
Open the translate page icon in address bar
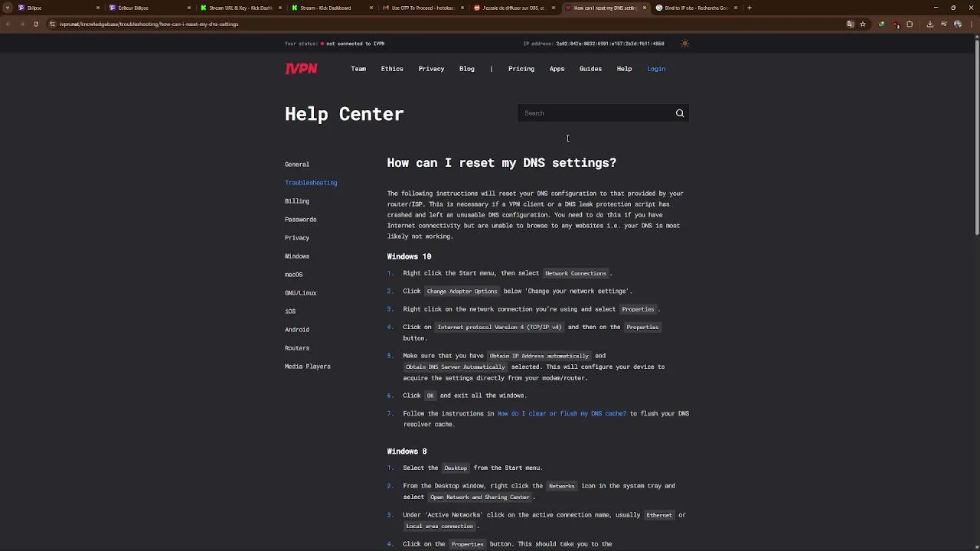click(850, 24)
